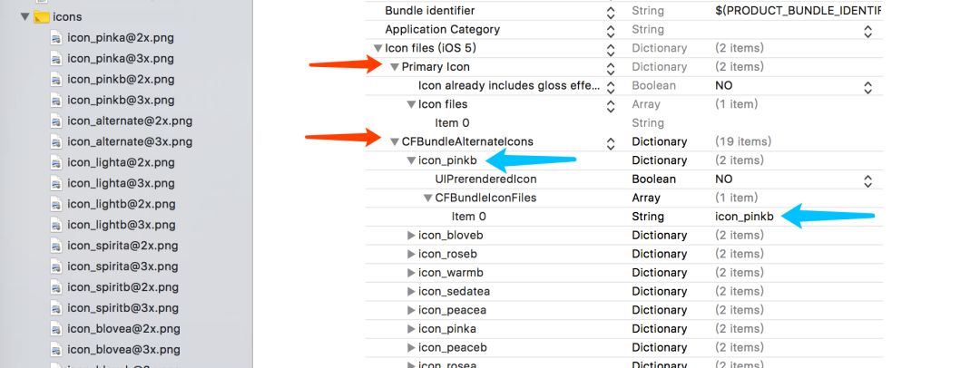The height and width of the screenshot is (368, 980).
Task: Select icon_lightb@3x.png file icon
Action: pyautogui.click(x=56, y=225)
